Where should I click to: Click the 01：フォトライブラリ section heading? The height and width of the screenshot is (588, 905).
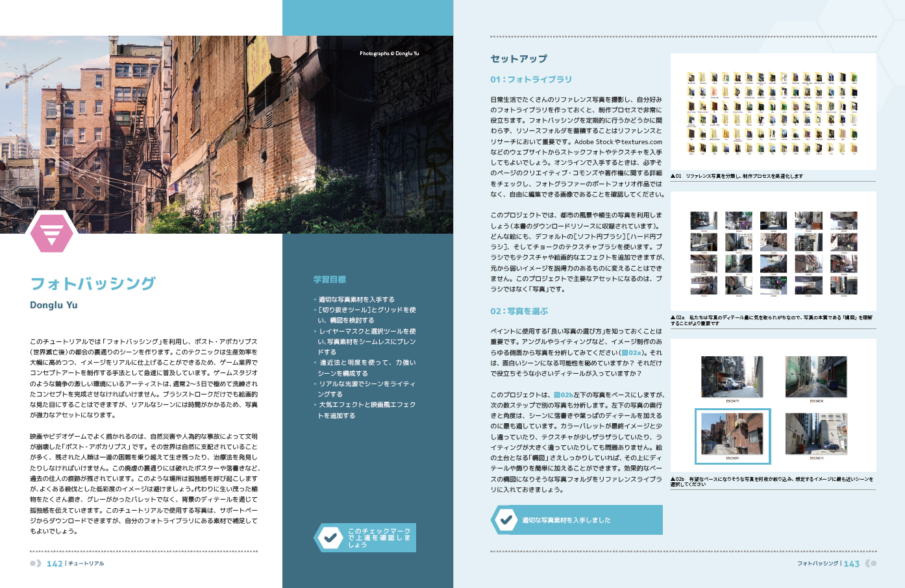click(531, 79)
